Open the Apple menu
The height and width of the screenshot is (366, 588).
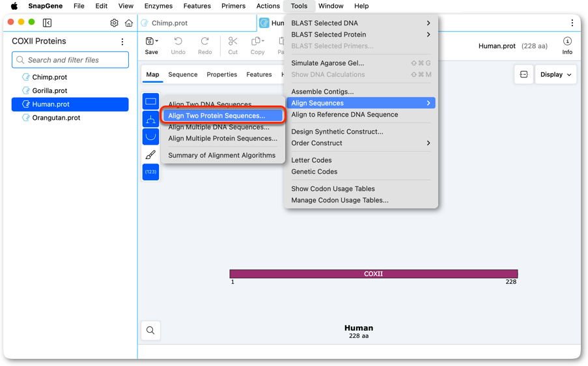click(x=14, y=6)
